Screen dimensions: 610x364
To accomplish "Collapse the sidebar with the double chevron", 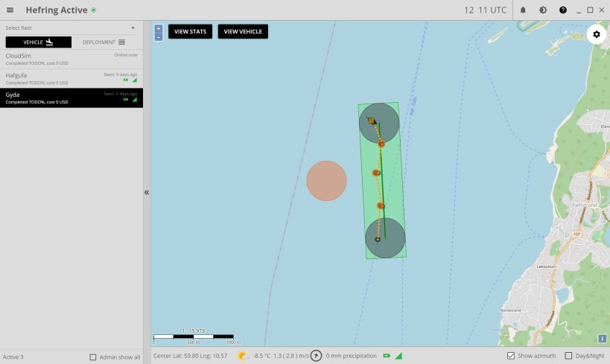I will (147, 193).
